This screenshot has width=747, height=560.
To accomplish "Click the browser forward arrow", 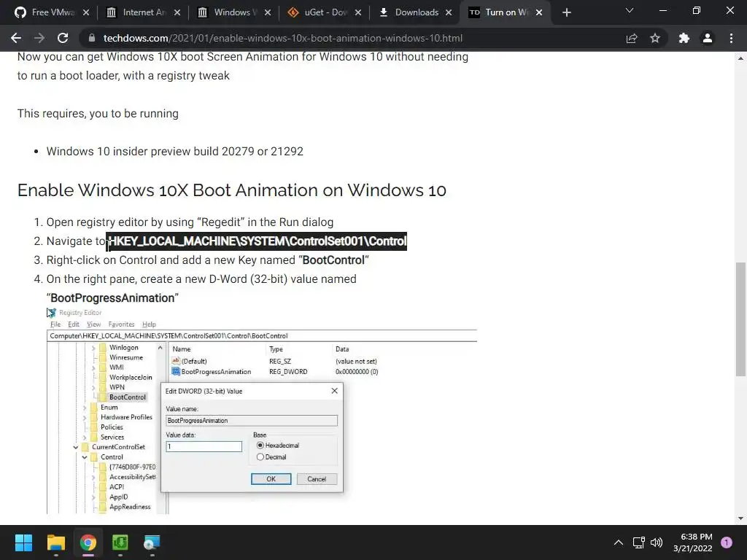I will coord(39,38).
